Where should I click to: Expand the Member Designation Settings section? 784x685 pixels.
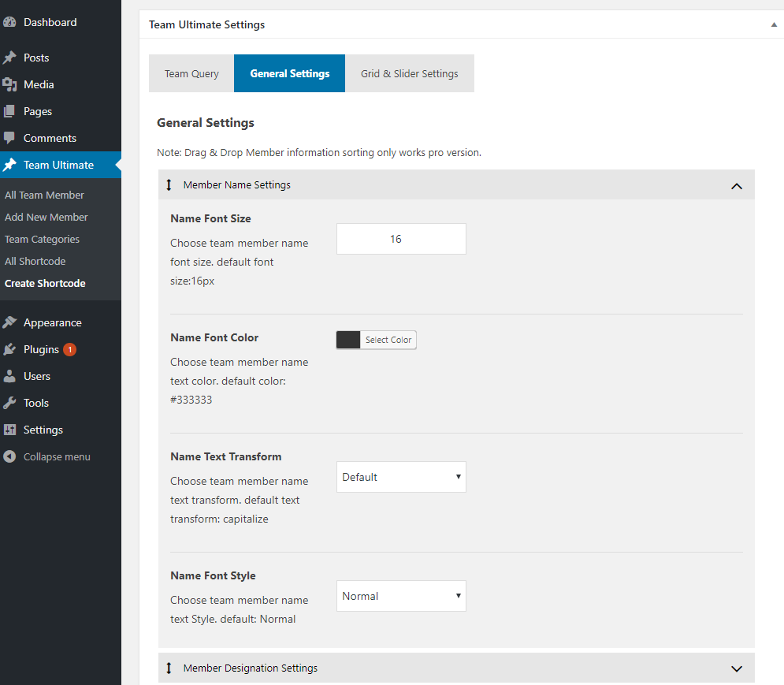click(x=736, y=668)
